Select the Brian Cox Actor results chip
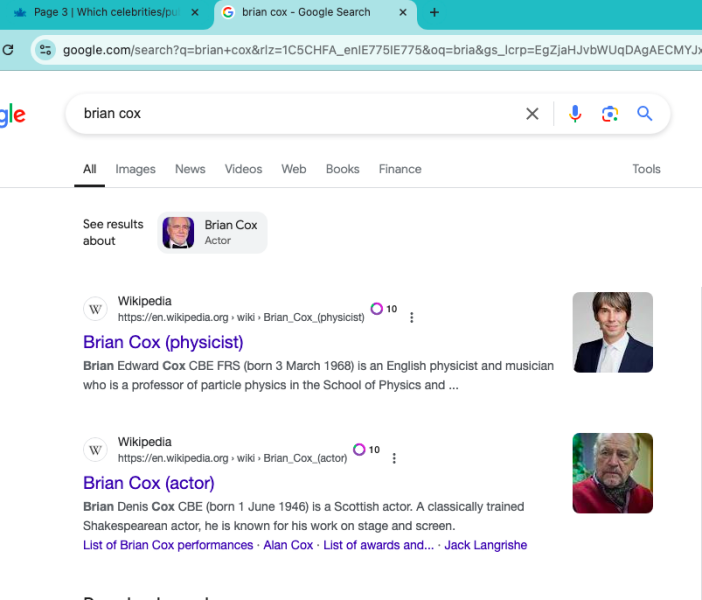Image resolution: width=702 pixels, height=600 pixels. coord(213,232)
